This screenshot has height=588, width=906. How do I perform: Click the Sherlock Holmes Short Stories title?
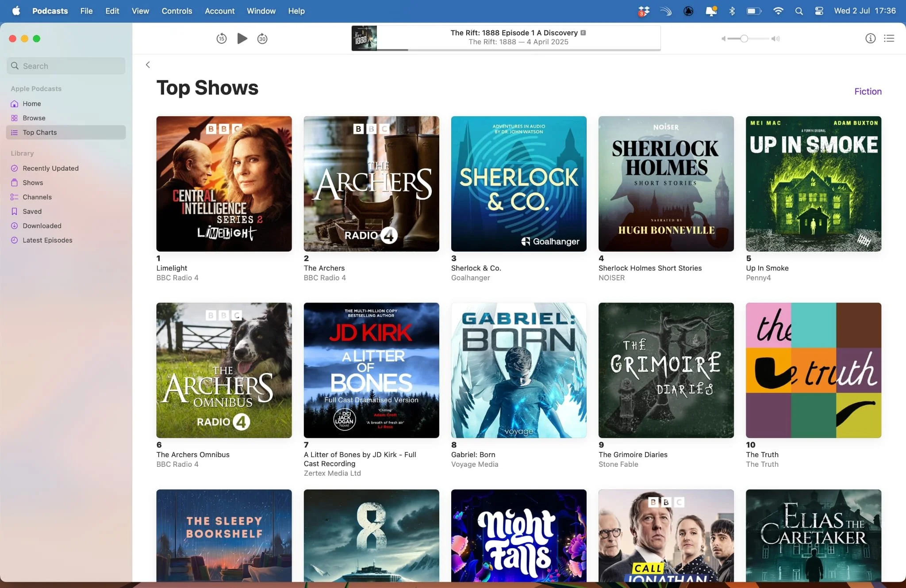650,268
